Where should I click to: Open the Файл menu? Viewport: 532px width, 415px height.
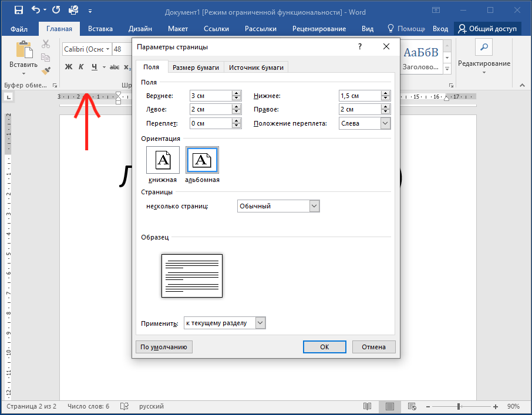coord(19,29)
